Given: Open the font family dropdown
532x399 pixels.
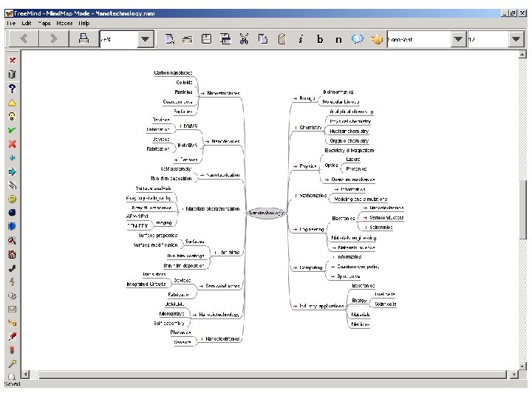Looking at the screenshot, I should [458, 39].
